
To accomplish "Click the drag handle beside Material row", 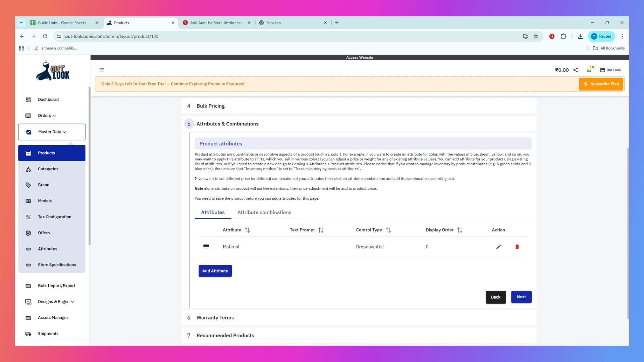I will click(x=206, y=246).
